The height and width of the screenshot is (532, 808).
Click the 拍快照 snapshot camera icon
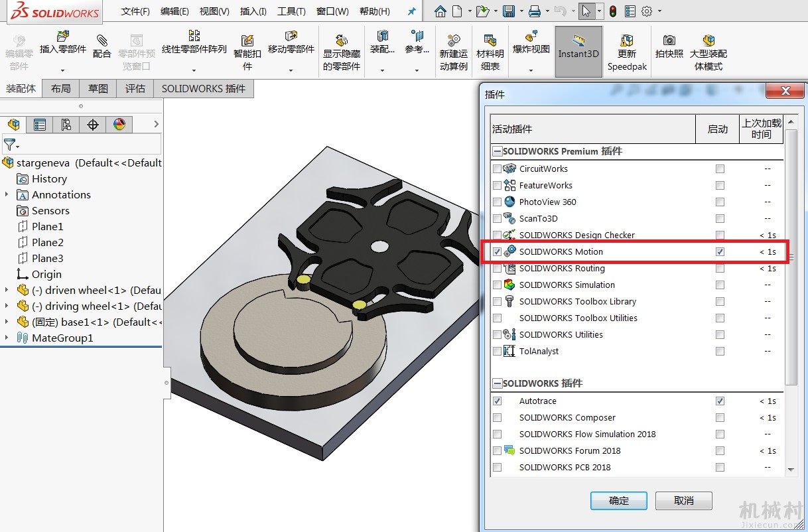pyautogui.click(x=669, y=40)
